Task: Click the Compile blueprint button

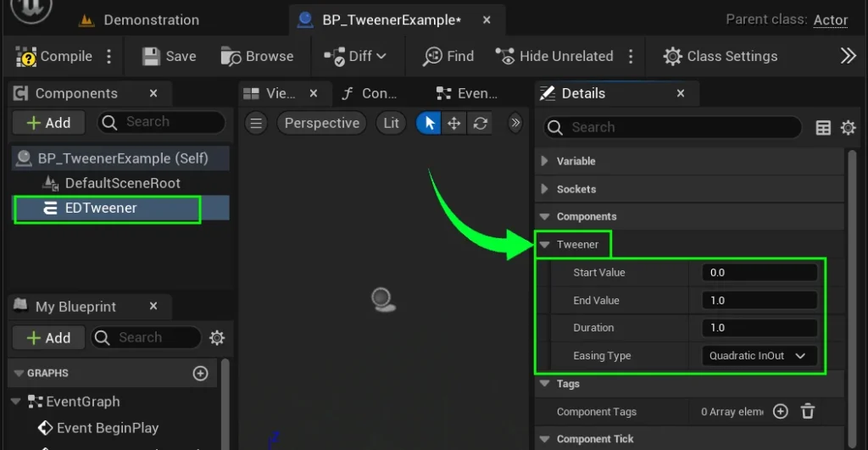Action: [55, 57]
